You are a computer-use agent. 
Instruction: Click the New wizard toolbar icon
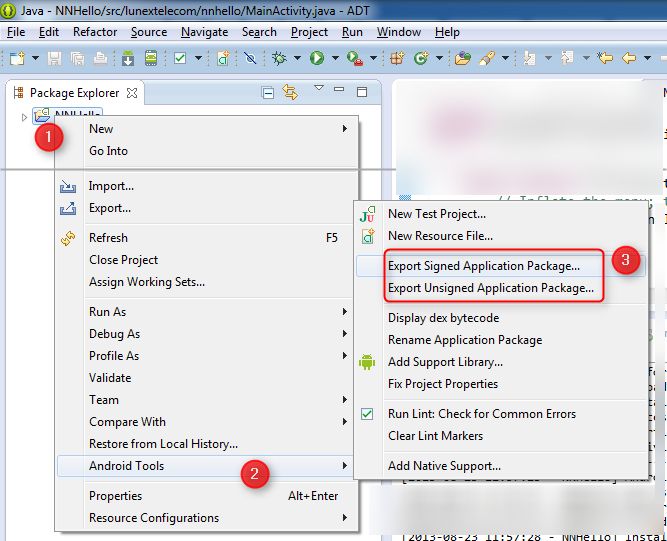pos(17,58)
